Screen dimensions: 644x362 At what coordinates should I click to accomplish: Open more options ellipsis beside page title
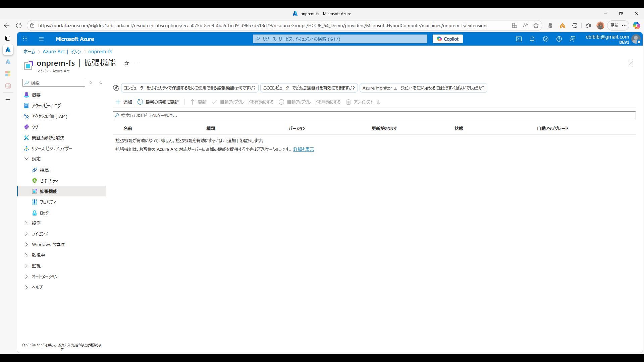(x=138, y=63)
